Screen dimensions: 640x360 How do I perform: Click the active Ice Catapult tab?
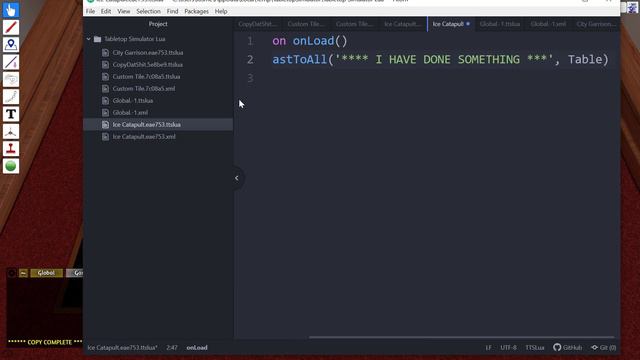click(451, 24)
